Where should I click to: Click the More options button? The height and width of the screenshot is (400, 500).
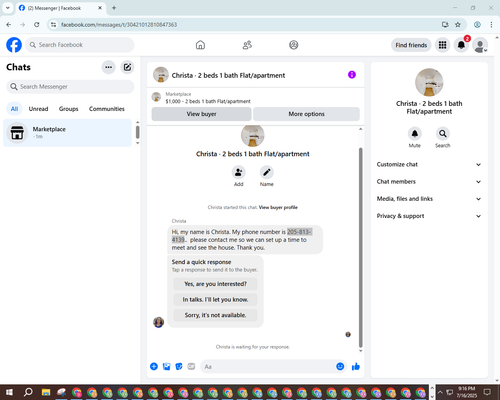pyautogui.click(x=306, y=114)
